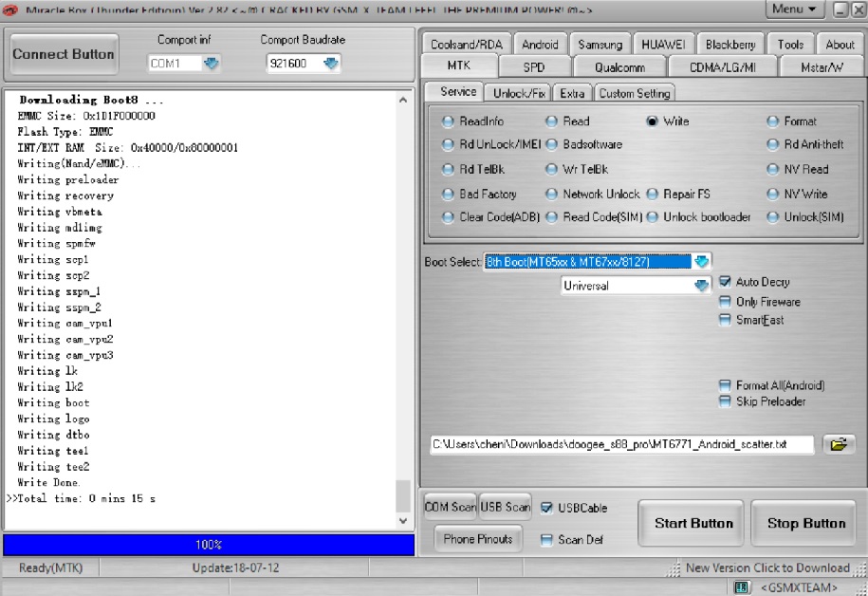
Task: Open the Tools tab
Action: [x=790, y=45]
